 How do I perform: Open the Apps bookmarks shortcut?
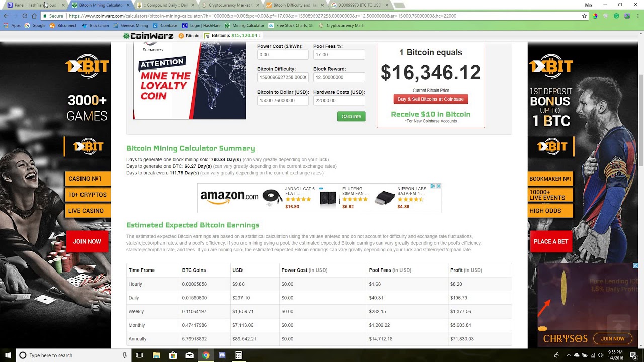pos(12,25)
